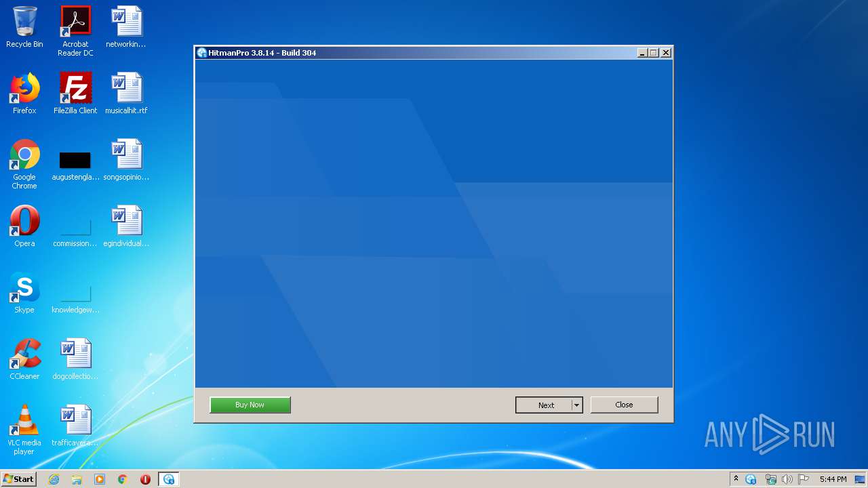The width and height of the screenshot is (868, 488).
Task: Switch to HitmanPro taskbar button
Action: point(169,479)
